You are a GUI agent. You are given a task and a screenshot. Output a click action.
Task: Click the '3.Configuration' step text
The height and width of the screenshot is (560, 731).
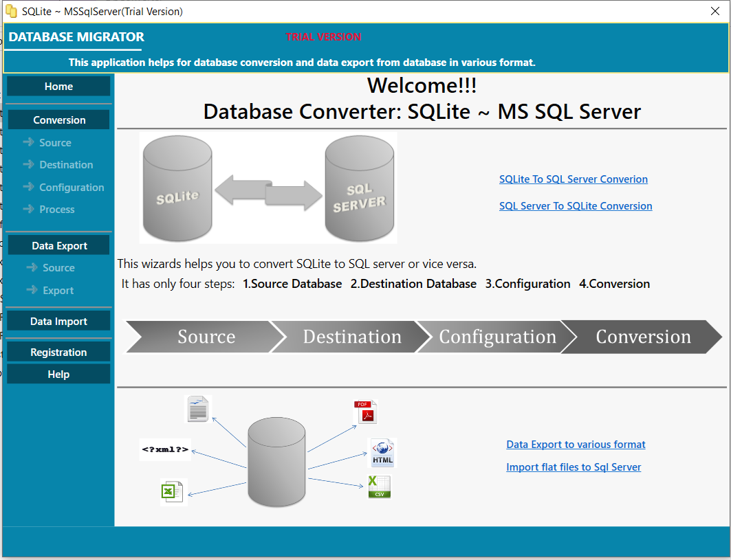click(x=527, y=284)
